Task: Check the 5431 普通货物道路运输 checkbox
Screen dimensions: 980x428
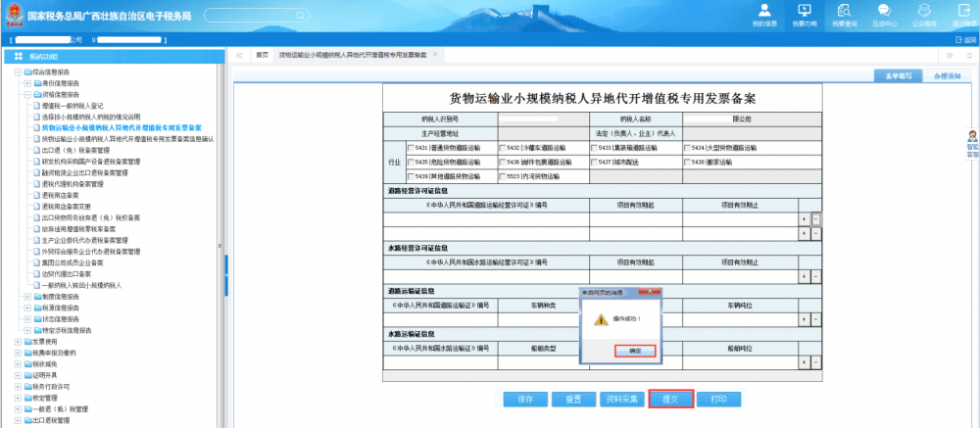Action: pyautogui.click(x=412, y=148)
